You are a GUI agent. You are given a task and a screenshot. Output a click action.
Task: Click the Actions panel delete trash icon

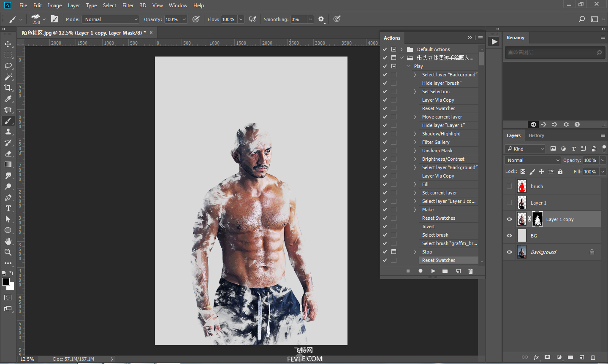pyautogui.click(x=470, y=271)
